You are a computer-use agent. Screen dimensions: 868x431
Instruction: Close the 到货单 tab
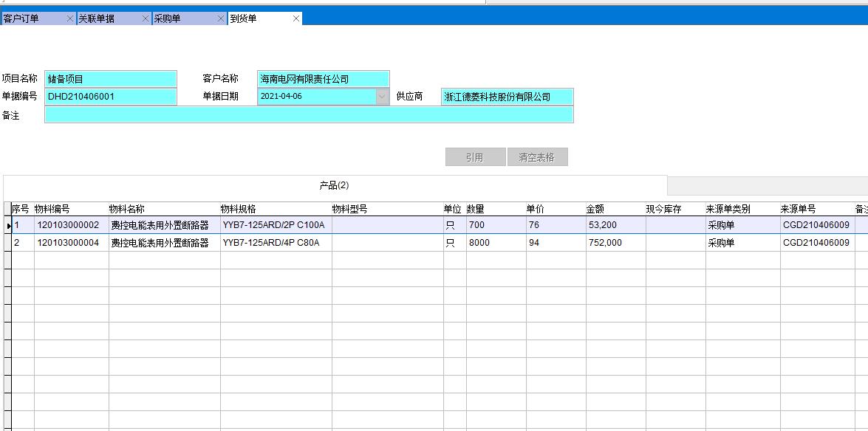[x=296, y=18]
